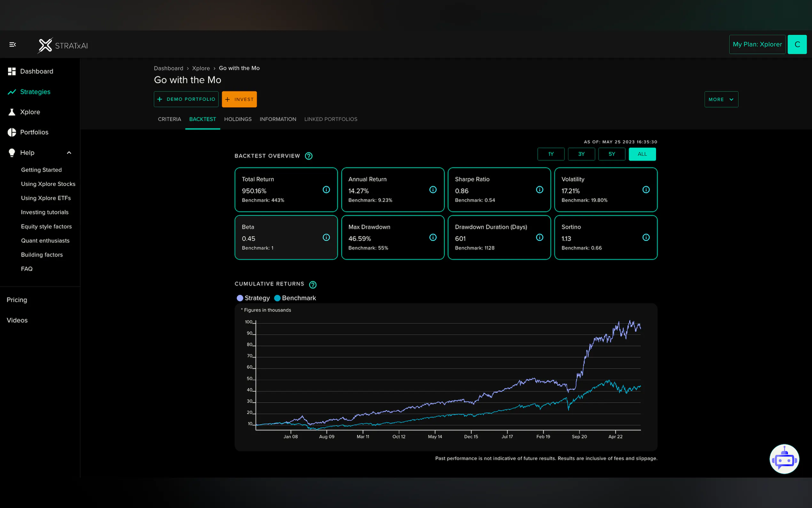The height and width of the screenshot is (508, 812).
Task: Open the CRITERIA tab
Action: 169,119
